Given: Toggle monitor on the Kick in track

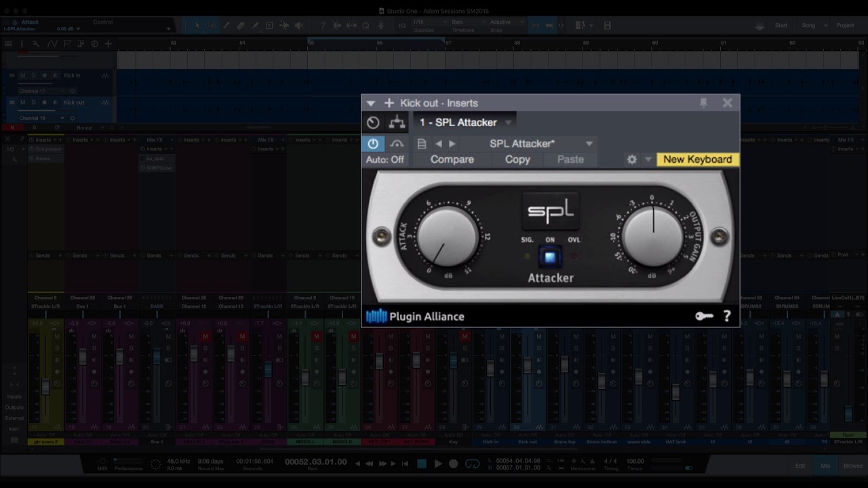Looking at the screenshot, I should tap(55, 75).
